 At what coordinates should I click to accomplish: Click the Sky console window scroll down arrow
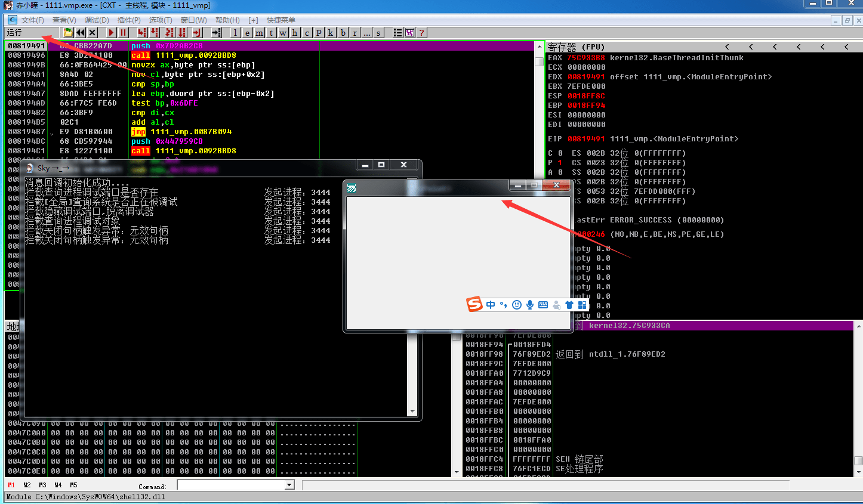pyautogui.click(x=412, y=412)
